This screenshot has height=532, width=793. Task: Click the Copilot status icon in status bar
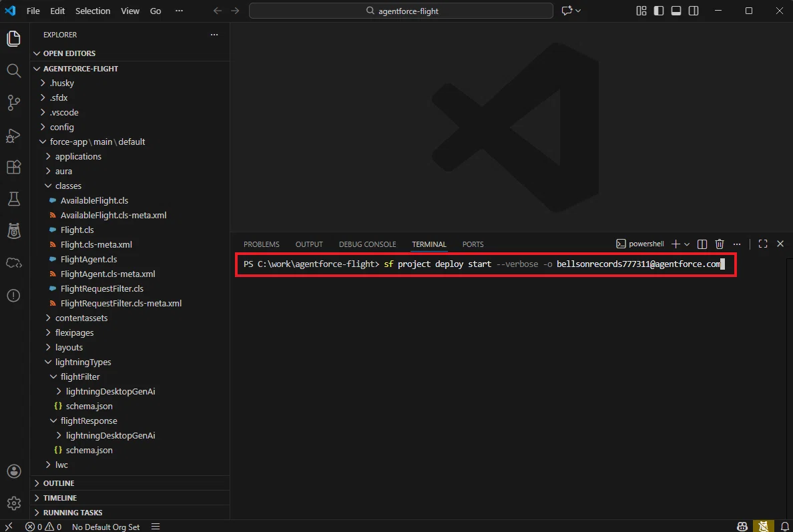tap(742, 527)
